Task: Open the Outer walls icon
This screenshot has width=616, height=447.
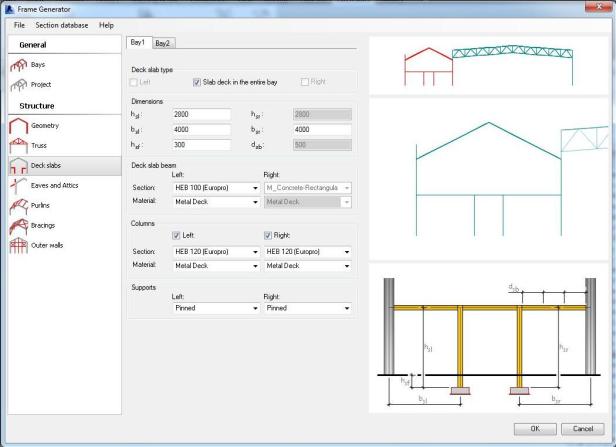Action: coord(19,245)
